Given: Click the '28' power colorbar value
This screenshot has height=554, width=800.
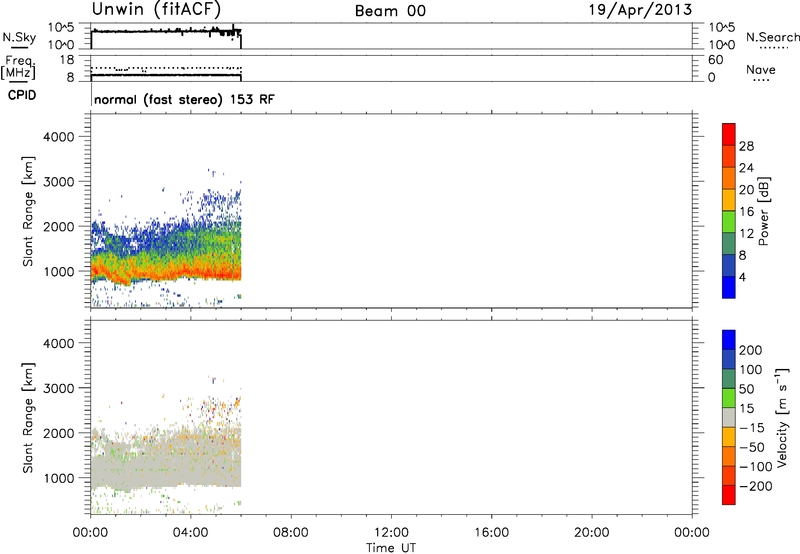Looking at the screenshot, I should (x=746, y=146).
